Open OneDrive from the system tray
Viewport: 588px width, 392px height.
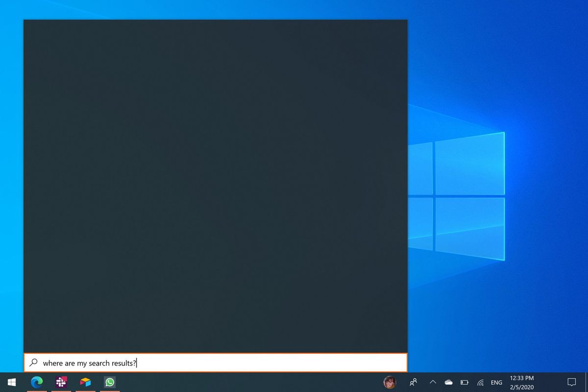(x=448, y=382)
